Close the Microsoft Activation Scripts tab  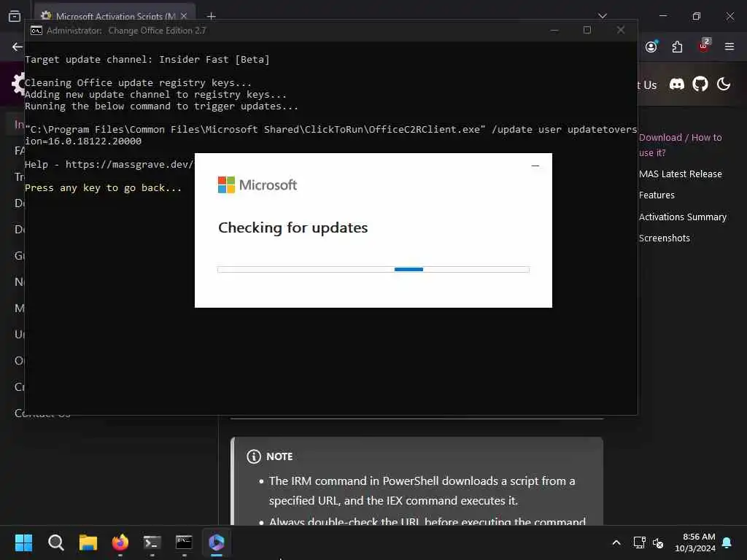(x=183, y=16)
